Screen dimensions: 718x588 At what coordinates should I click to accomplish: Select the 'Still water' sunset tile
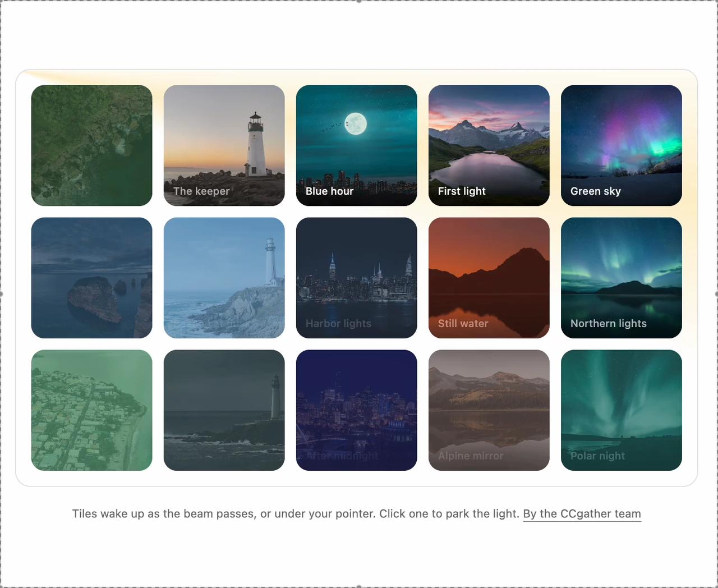[489, 278]
